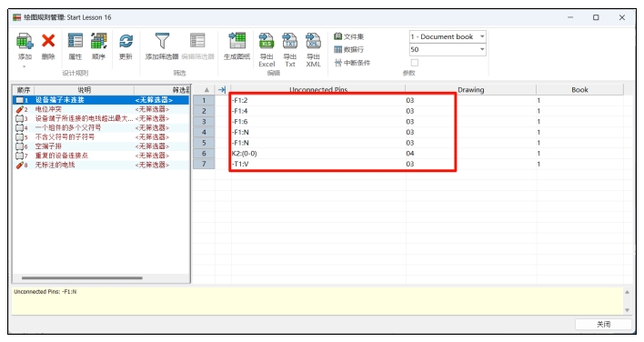The width and height of the screenshot is (644, 342).
Task: Click the 说明 column header
Action: (84, 90)
